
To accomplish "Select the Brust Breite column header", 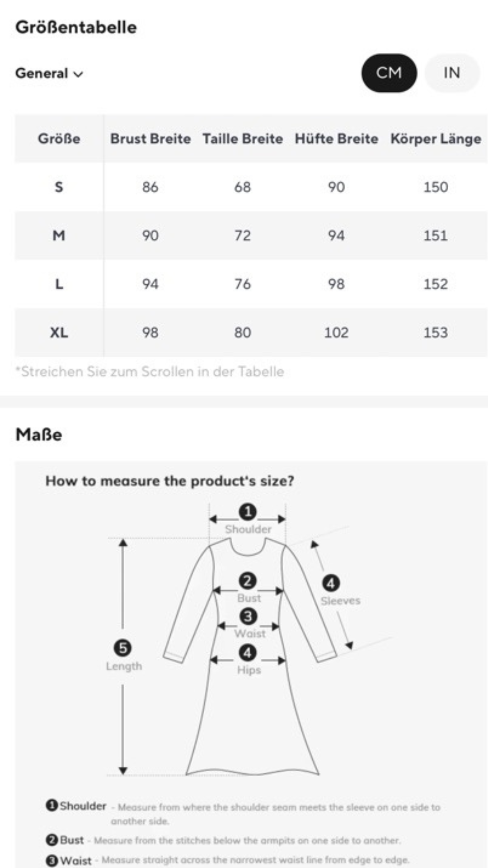I will [150, 138].
